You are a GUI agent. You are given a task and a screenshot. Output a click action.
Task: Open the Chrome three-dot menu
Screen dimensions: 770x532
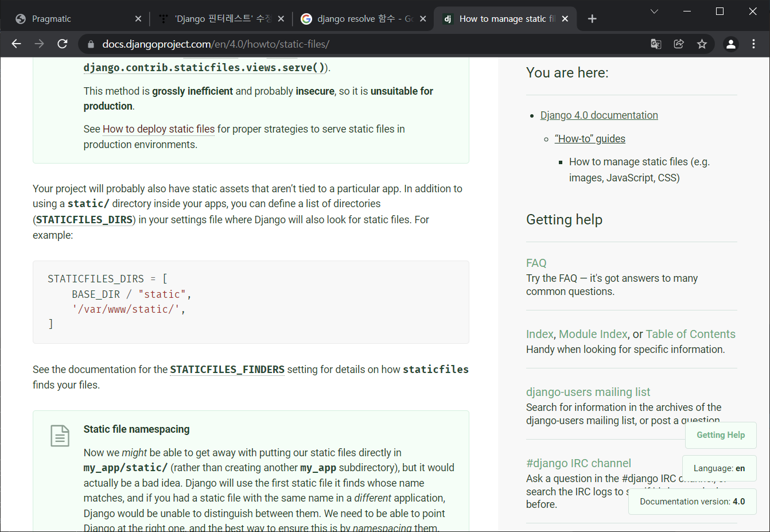pyautogui.click(x=753, y=44)
